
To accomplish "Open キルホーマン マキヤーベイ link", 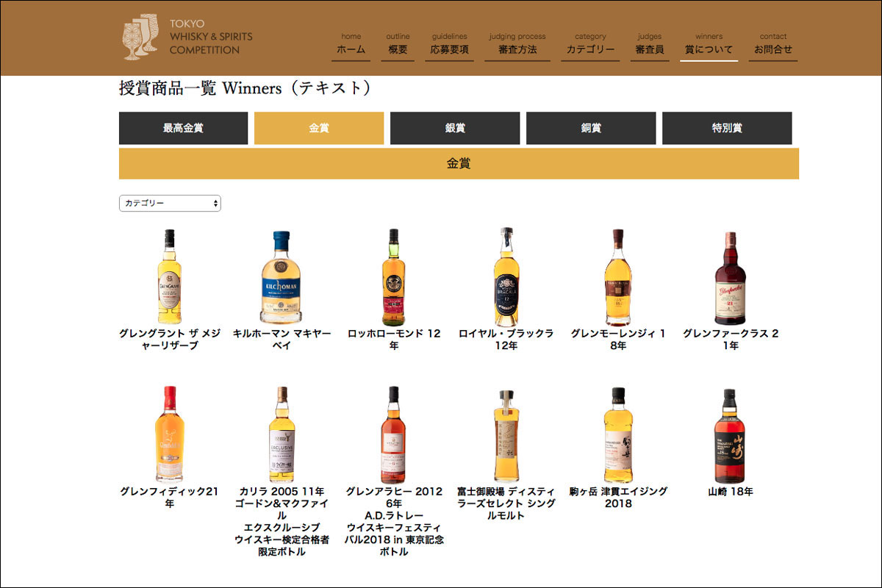I will [x=282, y=340].
